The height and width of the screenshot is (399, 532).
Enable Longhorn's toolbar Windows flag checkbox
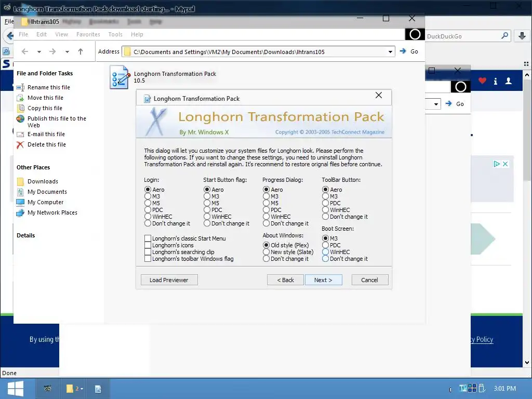(148, 259)
